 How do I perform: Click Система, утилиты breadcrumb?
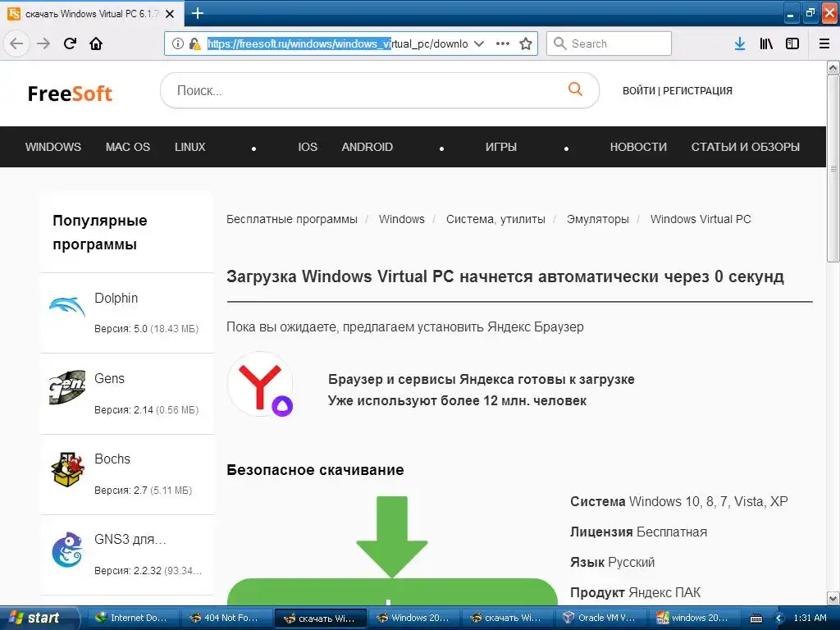pos(495,219)
